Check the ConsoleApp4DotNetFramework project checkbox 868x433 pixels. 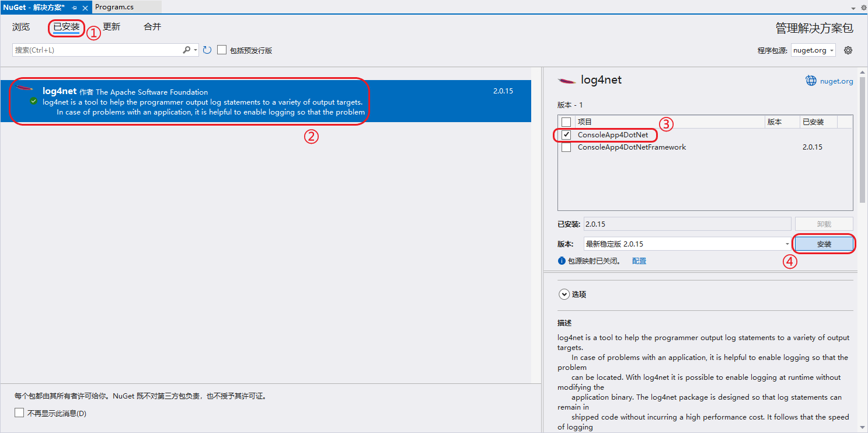point(566,147)
